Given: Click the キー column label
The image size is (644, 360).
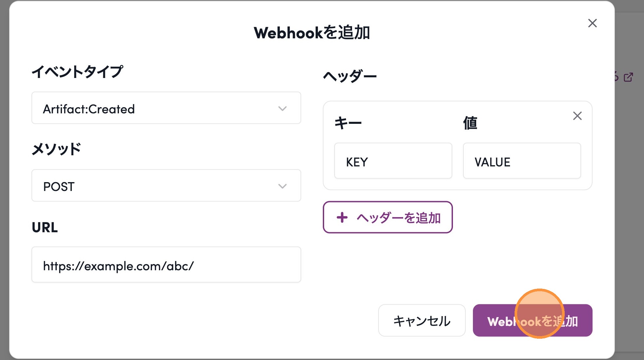Looking at the screenshot, I should (348, 123).
